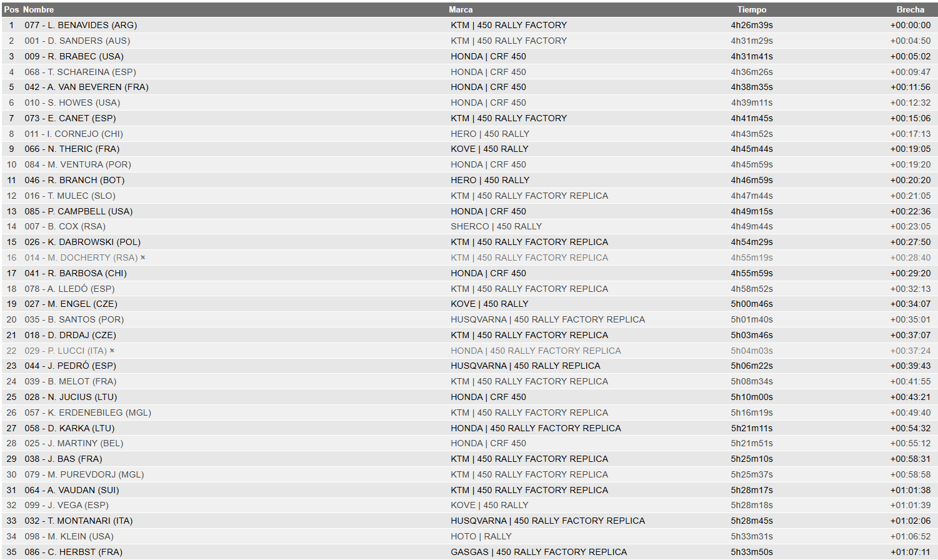Click the Tiempo column header
This screenshot has width=938, height=560.
point(752,9)
